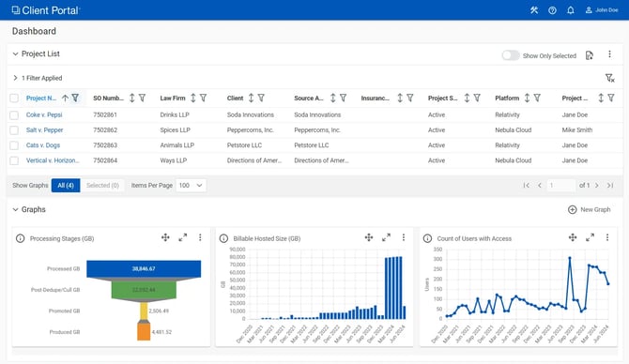Click move handle on Processing Stages graph
The image size is (629, 364).
click(x=165, y=237)
